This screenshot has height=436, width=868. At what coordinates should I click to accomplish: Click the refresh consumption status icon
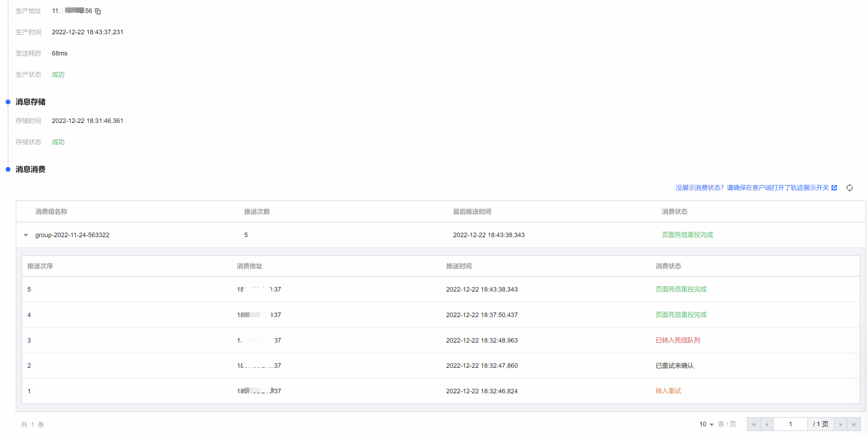849,188
